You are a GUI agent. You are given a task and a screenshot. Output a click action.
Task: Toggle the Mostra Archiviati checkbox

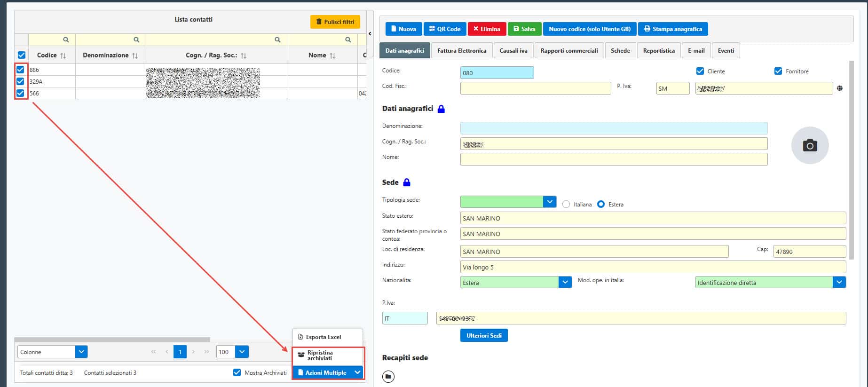point(237,372)
